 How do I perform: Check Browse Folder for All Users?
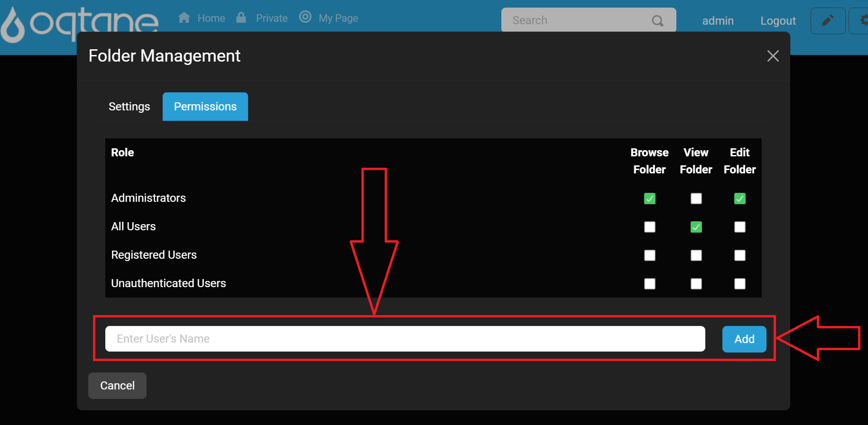pyautogui.click(x=650, y=227)
